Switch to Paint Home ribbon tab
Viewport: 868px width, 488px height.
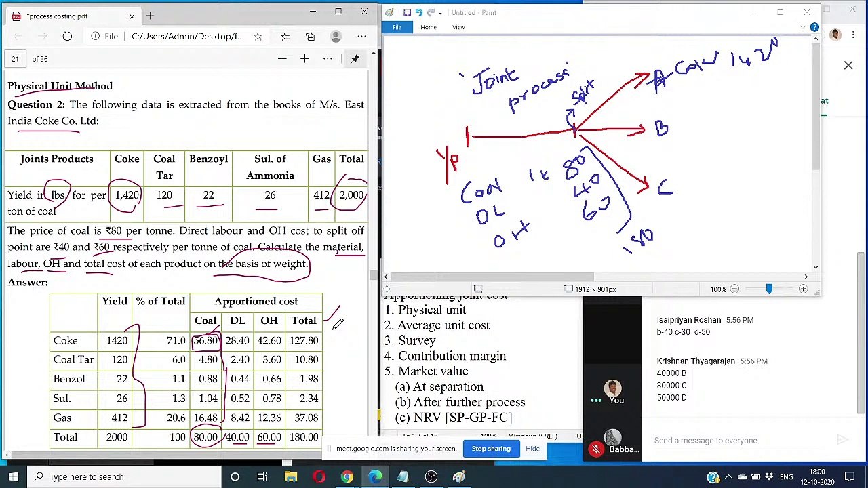click(x=428, y=27)
